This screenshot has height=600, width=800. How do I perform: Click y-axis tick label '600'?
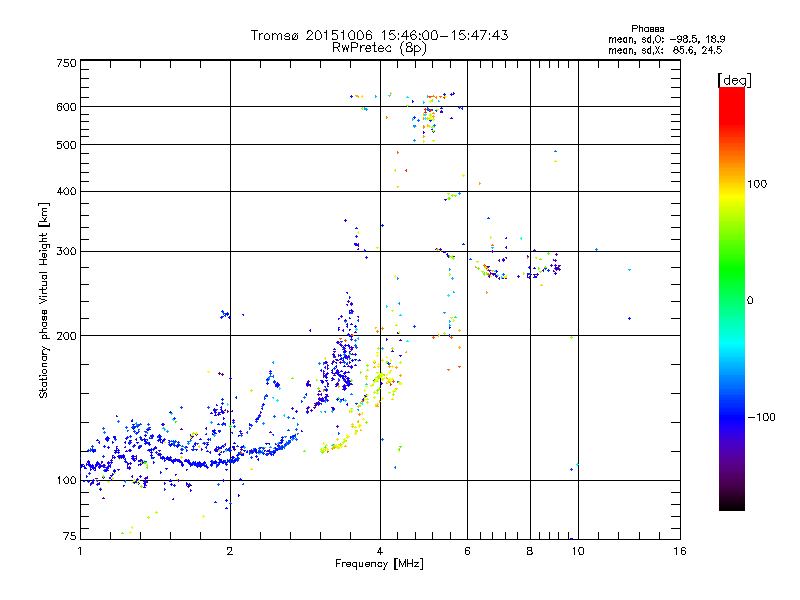click(x=66, y=107)
